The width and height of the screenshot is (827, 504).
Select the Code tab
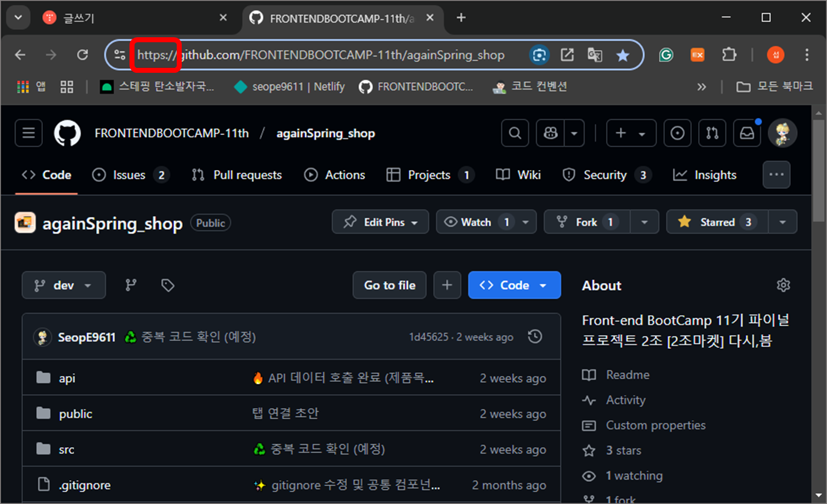47,175
